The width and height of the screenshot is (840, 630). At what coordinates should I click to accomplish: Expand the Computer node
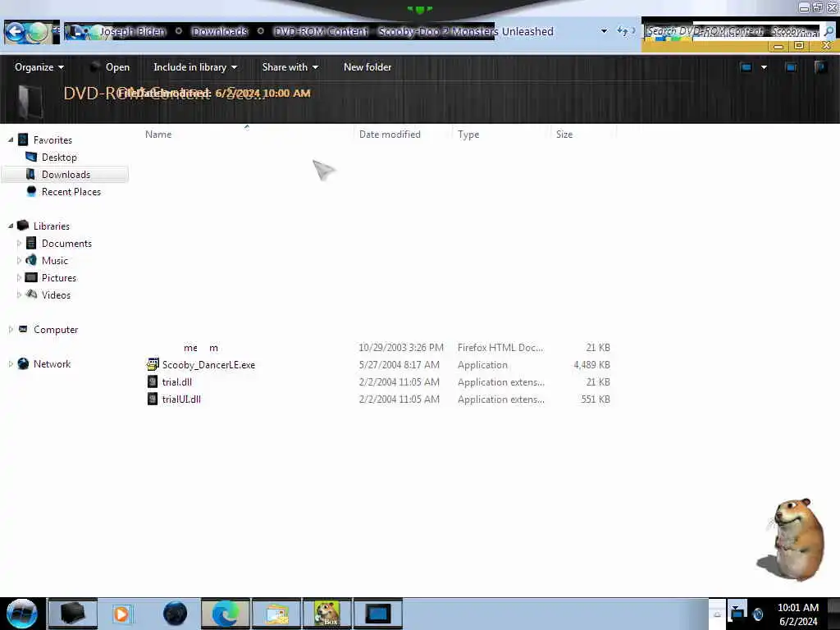tap(11, 330)
